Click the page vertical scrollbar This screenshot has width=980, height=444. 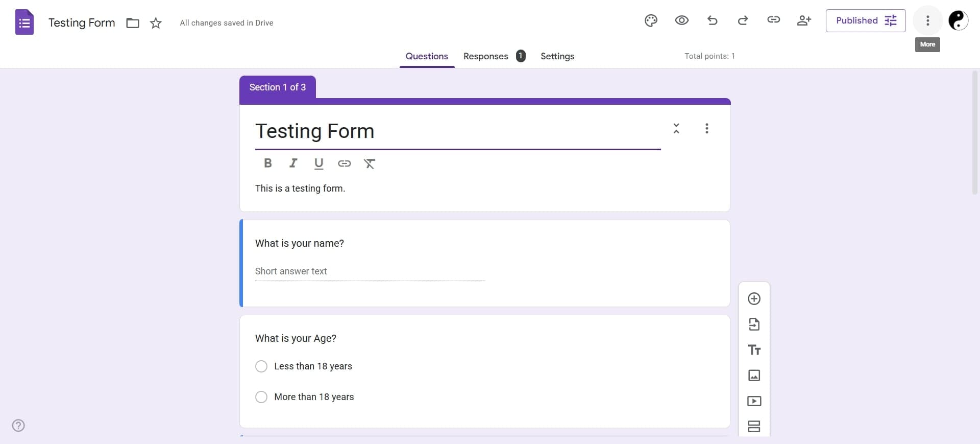point(974,133)
